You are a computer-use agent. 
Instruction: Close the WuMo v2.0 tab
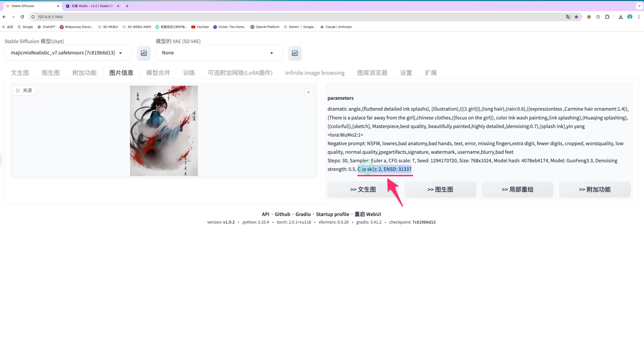[118, 6]
